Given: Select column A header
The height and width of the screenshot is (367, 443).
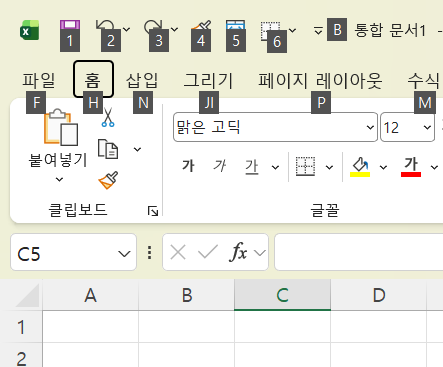Looking at the screenshot, I should [x=90, y=295].
